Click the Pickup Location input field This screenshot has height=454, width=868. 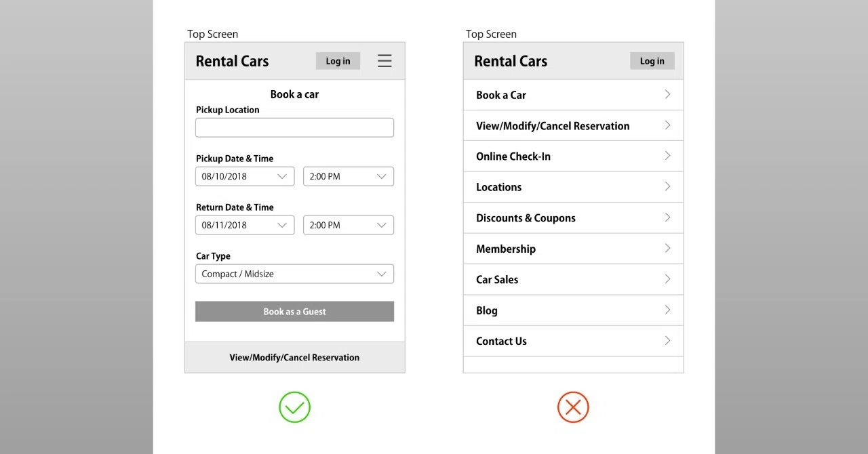point(294,127)
